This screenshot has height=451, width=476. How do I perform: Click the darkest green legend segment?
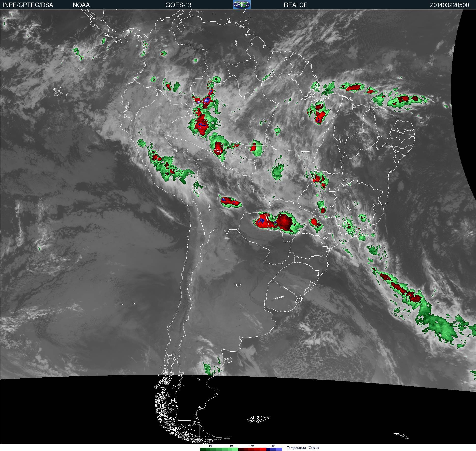click(203, 449)
